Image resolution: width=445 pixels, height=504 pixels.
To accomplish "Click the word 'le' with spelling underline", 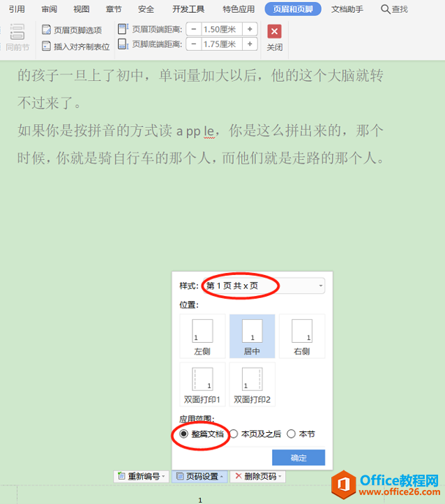I will click(x=209, y=131).
